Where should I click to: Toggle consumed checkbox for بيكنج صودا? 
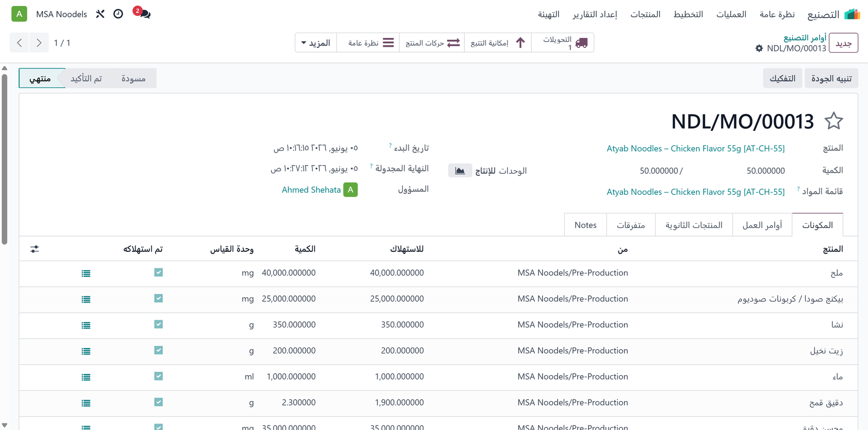point(158,299)
